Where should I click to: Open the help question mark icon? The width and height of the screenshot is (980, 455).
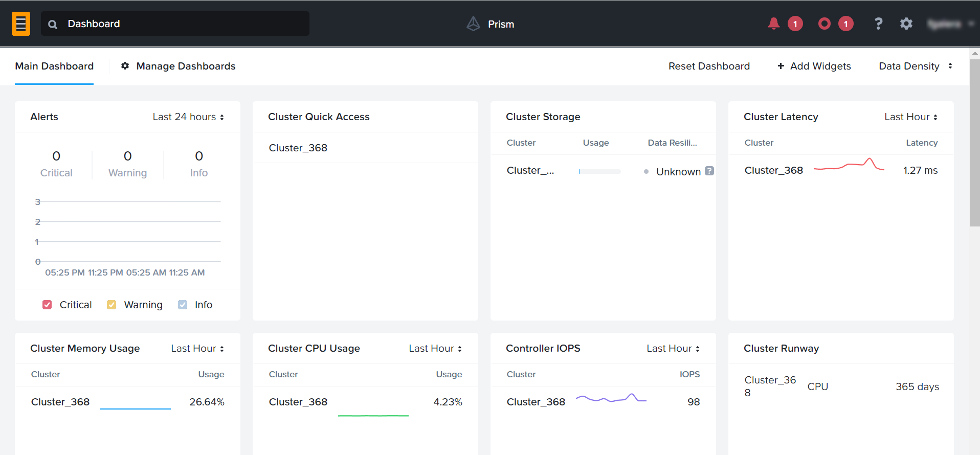(x=878, y=24)
